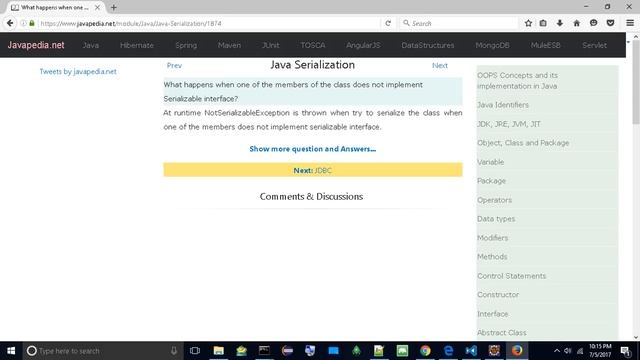
Task: Open the Firefox hamburger menu
Action: click(630, 23)
